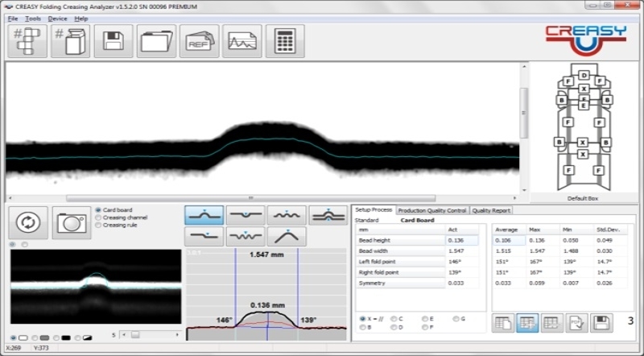This screenshot has height=356, width=644.
Task: Select the Creasing rule radio button
Action: pos(98,225)
